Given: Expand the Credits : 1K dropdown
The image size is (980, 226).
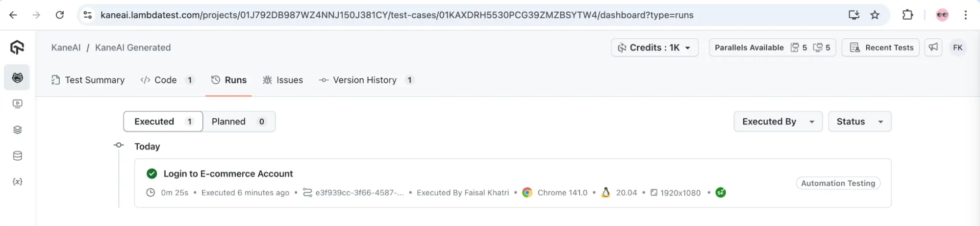Looking at the screenshot, I should click(x=654, y=48).
